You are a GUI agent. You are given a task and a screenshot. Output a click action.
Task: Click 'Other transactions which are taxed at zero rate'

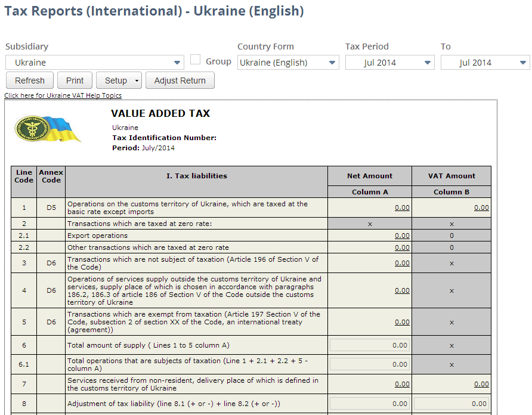click(x=148, y=247)
